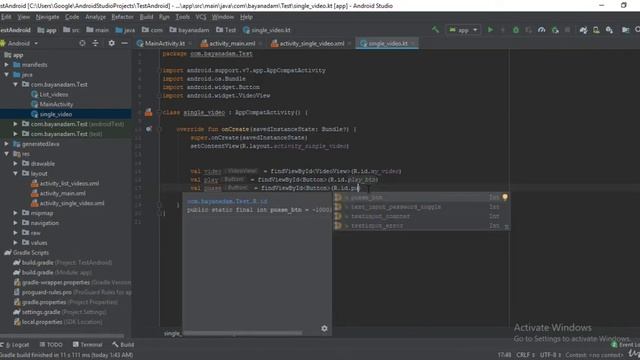
Task: Click the documentation popup horizontal scrollbar
Action: [244, 333]
